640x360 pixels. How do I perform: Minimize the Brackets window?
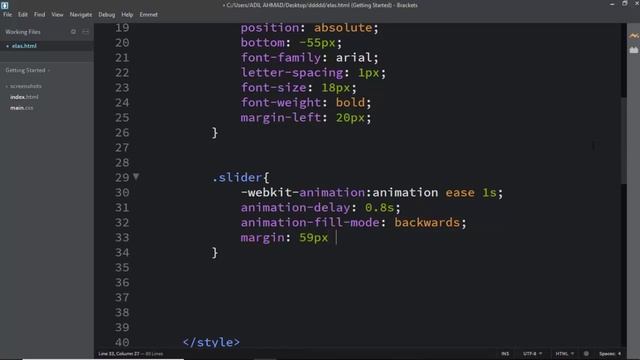coord(612,4)
